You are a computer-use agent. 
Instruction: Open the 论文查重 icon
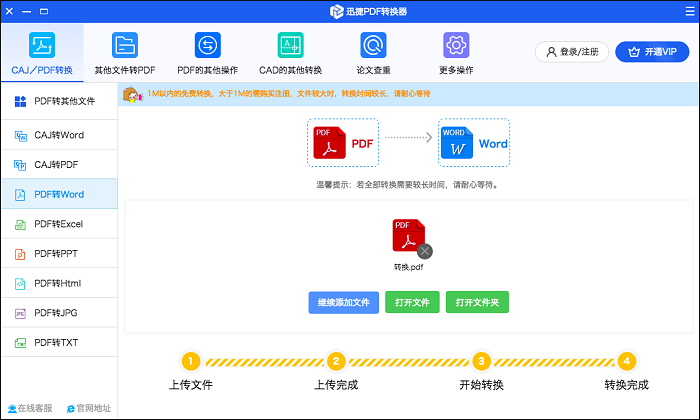pos(373,46)
